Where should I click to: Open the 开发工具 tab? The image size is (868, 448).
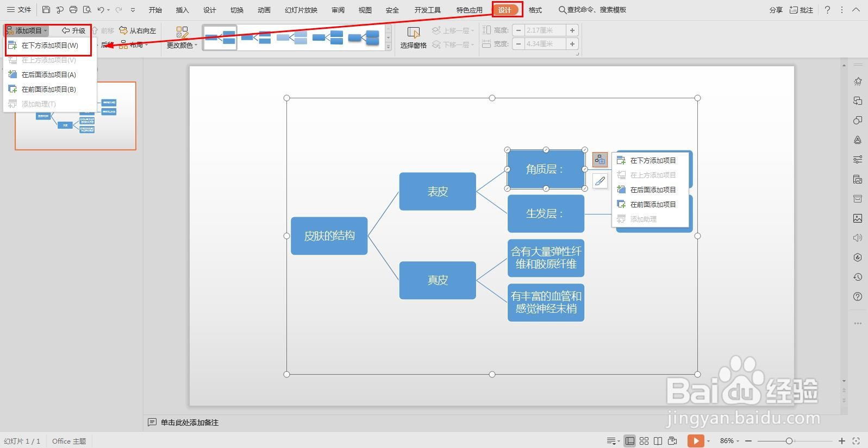428,10
